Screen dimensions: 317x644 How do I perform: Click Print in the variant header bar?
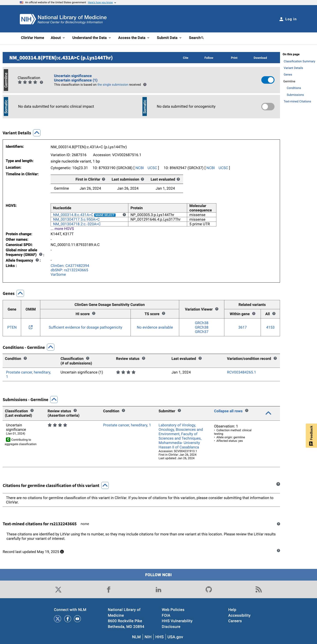pyautogui.click(x=234, y=58)
